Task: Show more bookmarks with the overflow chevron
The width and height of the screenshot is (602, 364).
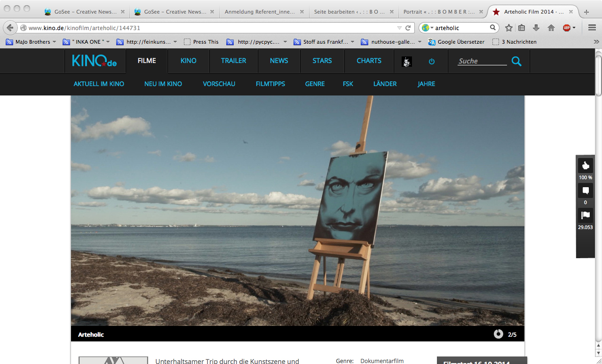Action: click(596, 42)
